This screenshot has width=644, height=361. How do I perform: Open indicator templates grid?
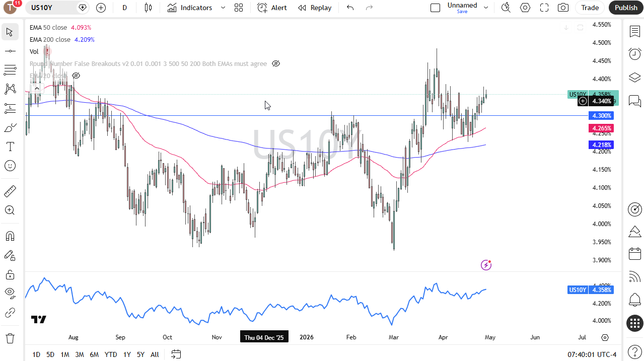(x=239, y=8)
